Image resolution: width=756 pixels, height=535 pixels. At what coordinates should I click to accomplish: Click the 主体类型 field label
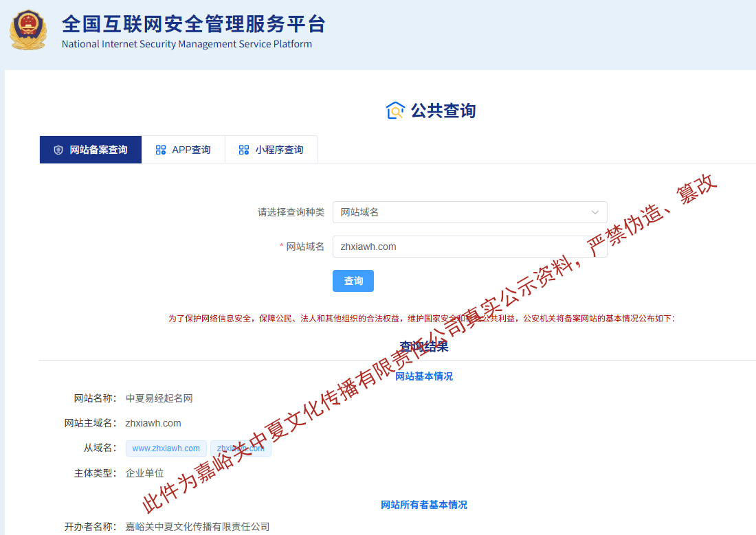point(95,473)
